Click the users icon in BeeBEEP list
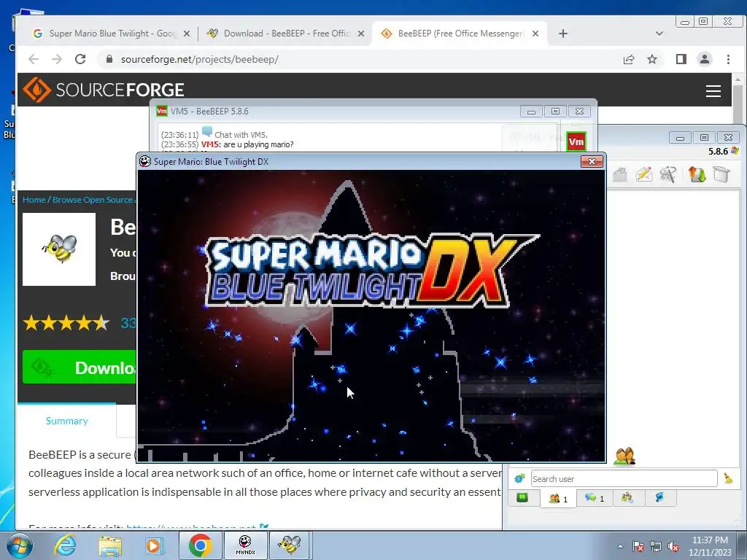747x560 pixels. [624, 456]
